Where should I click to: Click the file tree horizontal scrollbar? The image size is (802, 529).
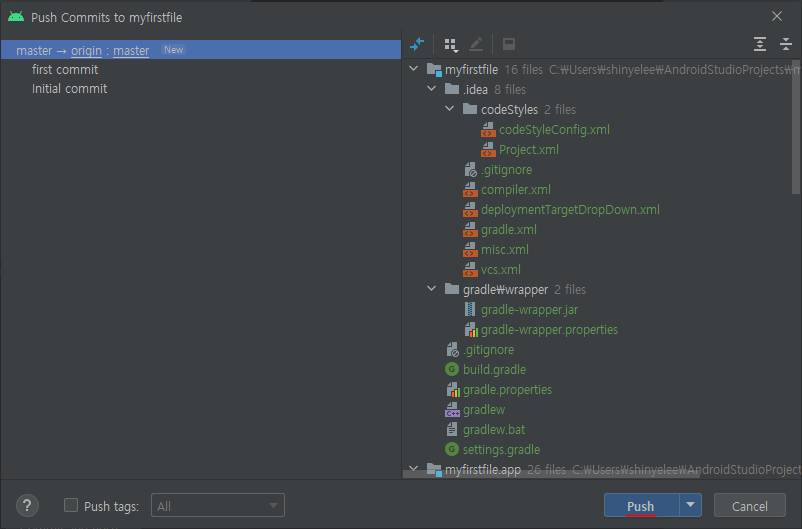click(551, 474)
